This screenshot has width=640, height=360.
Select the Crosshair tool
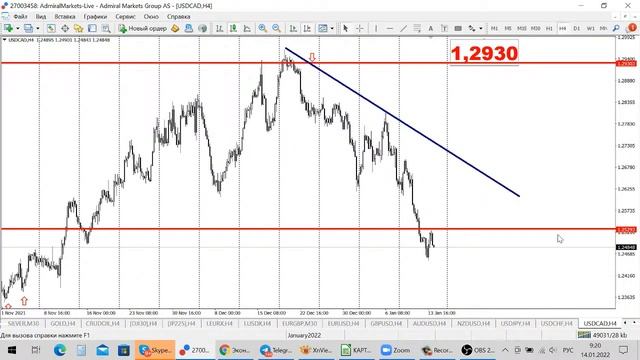tap(360, 28)
